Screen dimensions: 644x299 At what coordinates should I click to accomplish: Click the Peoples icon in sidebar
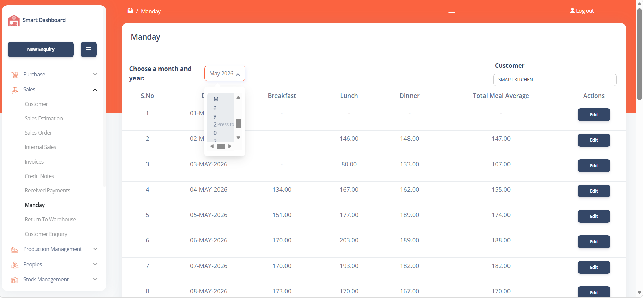click(x=15, y=265)
